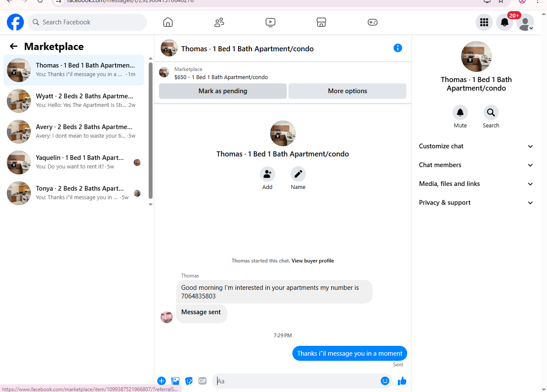Click the scrollbar up arrow in chat list
This screenshot has width=547, height=392.
point(150,59)
